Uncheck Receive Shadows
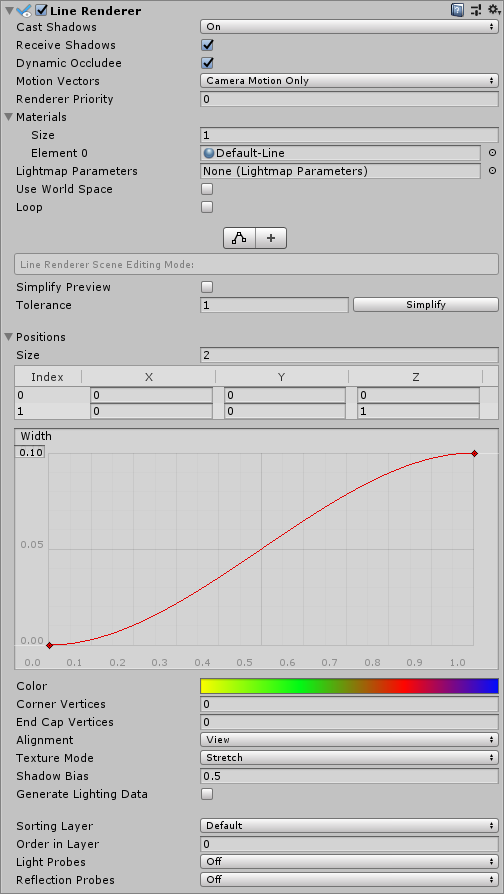 208,45
